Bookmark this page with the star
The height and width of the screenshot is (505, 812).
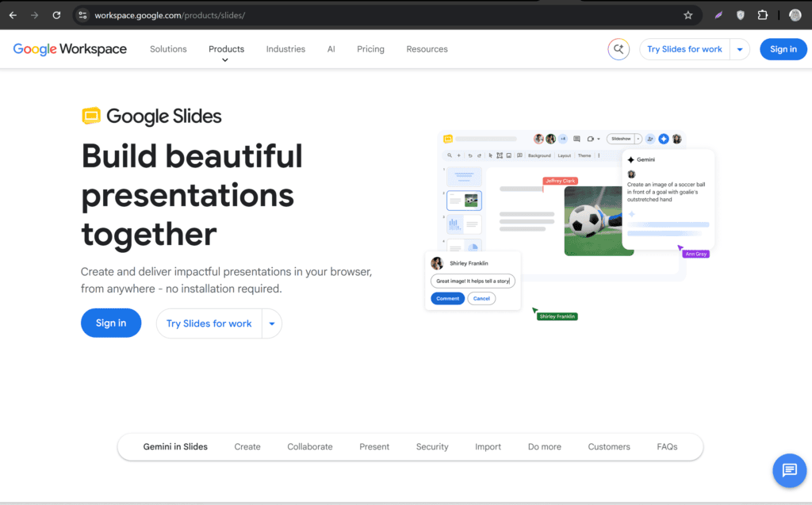coord(688,16)
